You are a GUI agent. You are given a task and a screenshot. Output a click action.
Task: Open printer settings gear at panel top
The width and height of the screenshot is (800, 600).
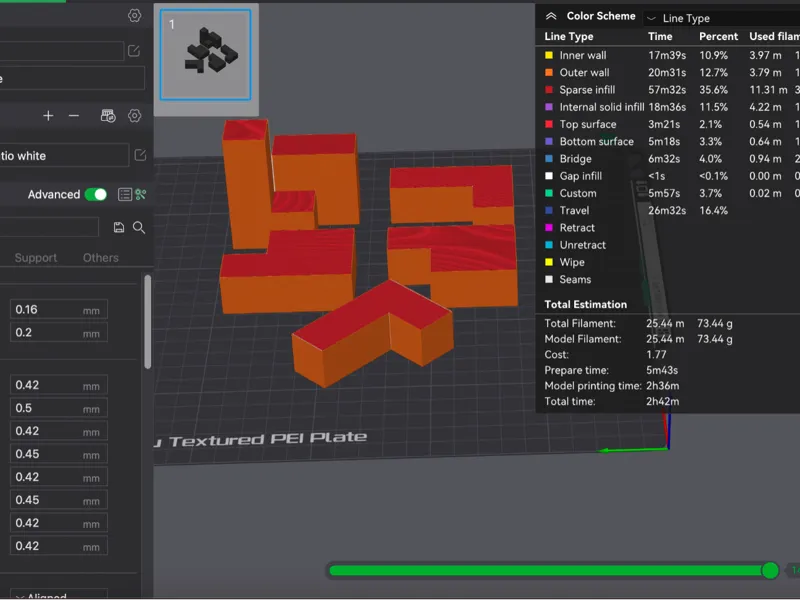pos(134,15)
